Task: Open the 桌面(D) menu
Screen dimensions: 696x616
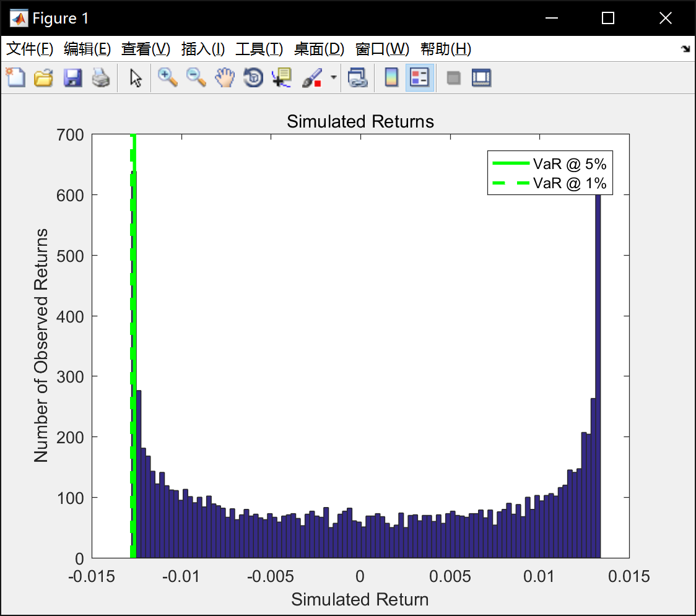Action: click(319, 49)
